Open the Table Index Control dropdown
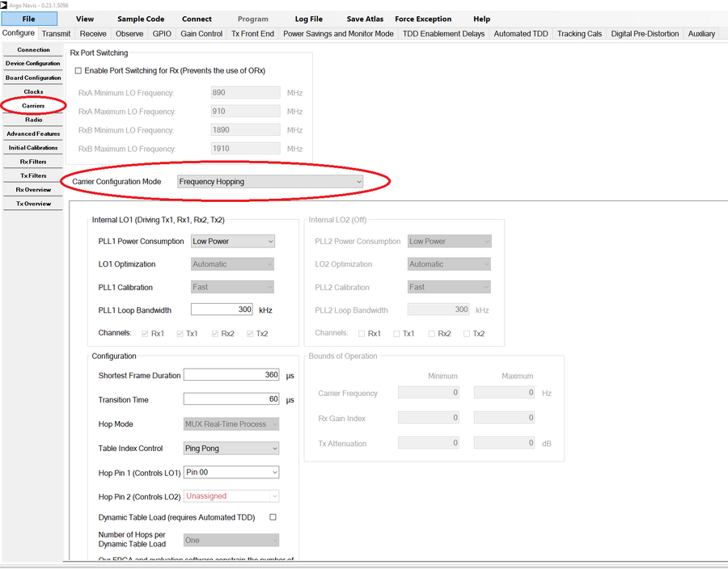Screen dimensions: 728x569 [231, 448]
